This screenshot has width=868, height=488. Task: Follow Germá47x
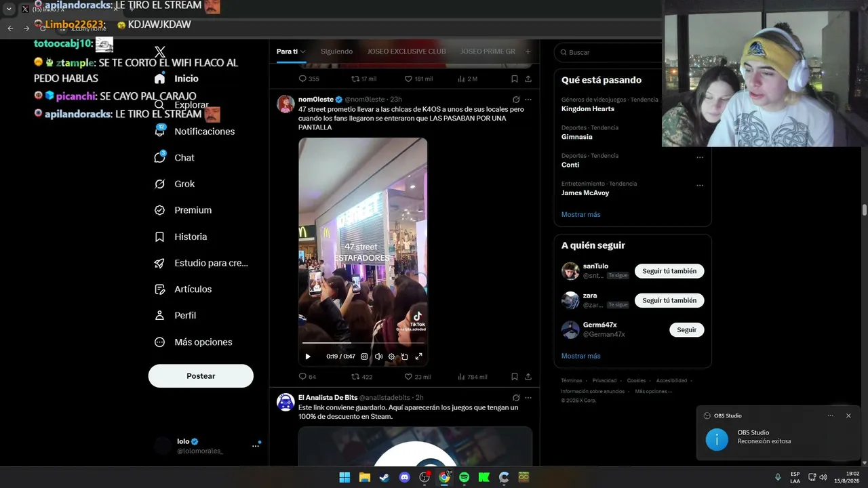pyautogui.click(x=686, y=330)
